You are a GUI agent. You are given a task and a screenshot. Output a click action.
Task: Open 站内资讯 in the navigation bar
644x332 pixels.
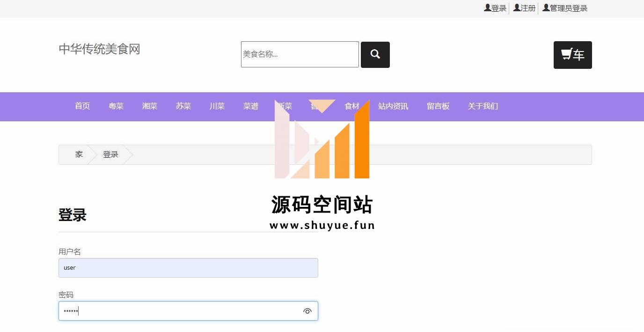(x=393, y=106)
